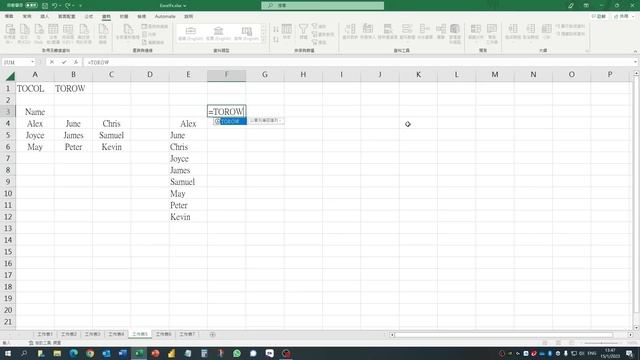
Task: Toggle the AutoSave switch
Action: pyautogui.click(x=32, y=5)
